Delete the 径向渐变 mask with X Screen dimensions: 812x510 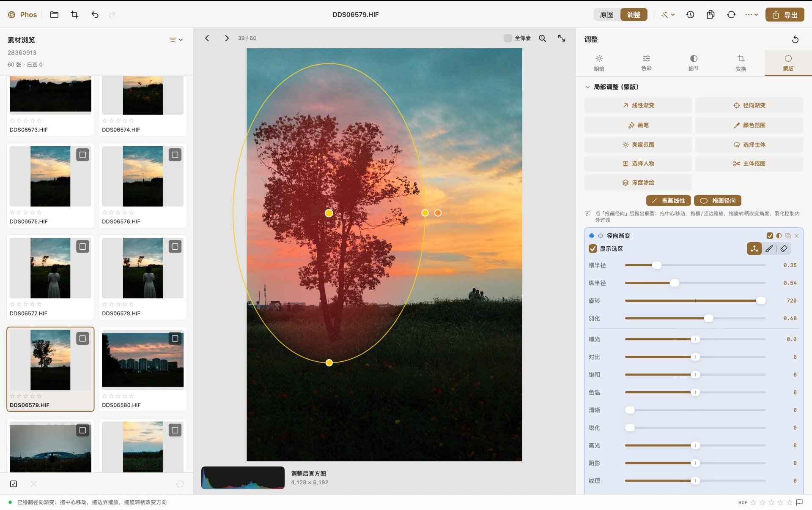click(x=796, y=236)
